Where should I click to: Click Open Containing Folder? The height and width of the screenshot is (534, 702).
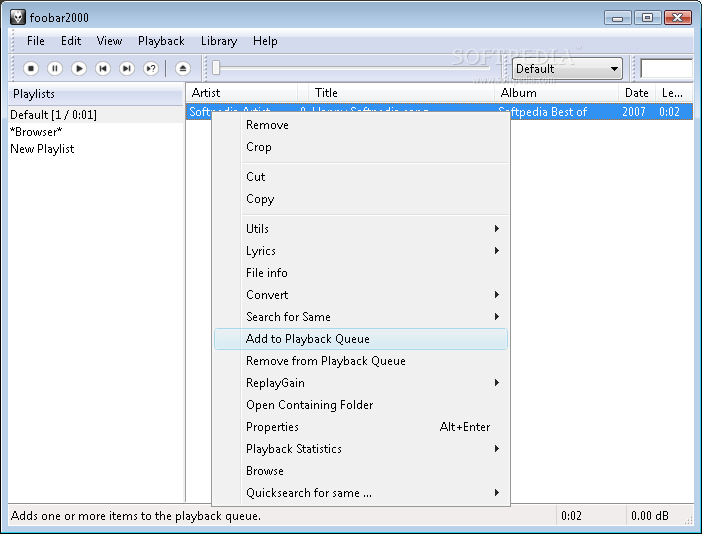[361, 405]
